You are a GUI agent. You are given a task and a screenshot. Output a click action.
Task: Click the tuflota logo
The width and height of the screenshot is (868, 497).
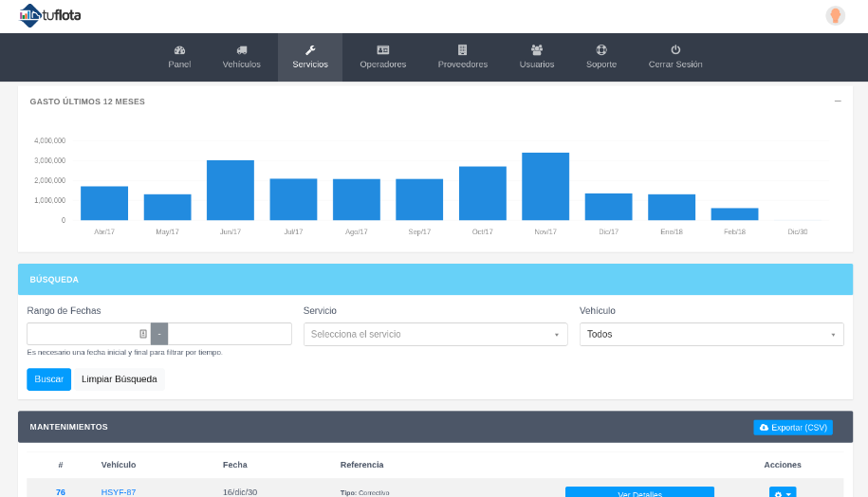click(x=49, y=15)
